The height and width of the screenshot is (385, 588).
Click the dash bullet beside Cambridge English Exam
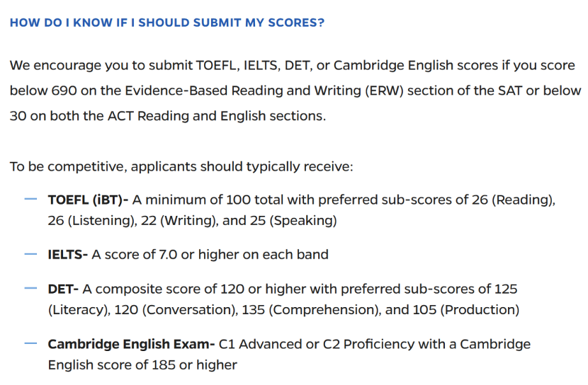point(30,344)
